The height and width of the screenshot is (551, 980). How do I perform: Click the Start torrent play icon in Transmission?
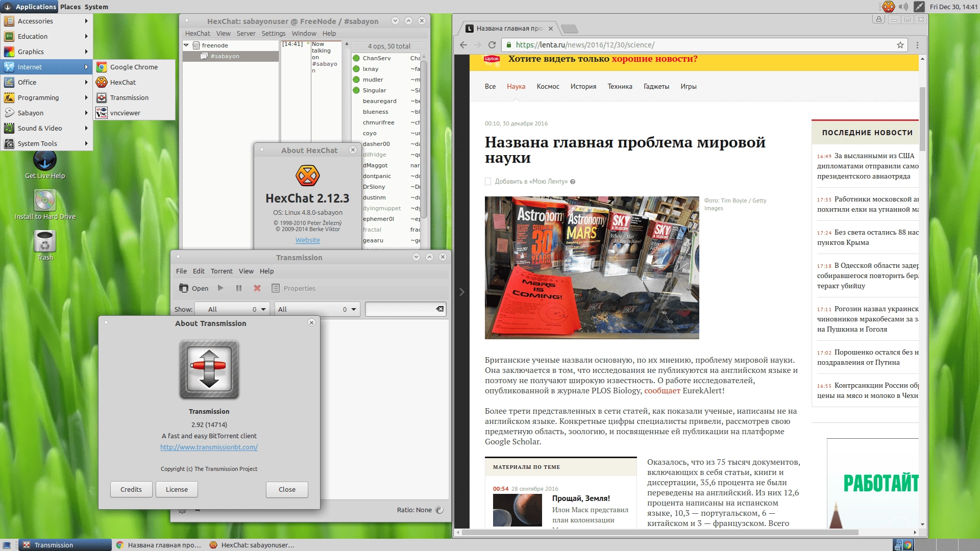220,288
